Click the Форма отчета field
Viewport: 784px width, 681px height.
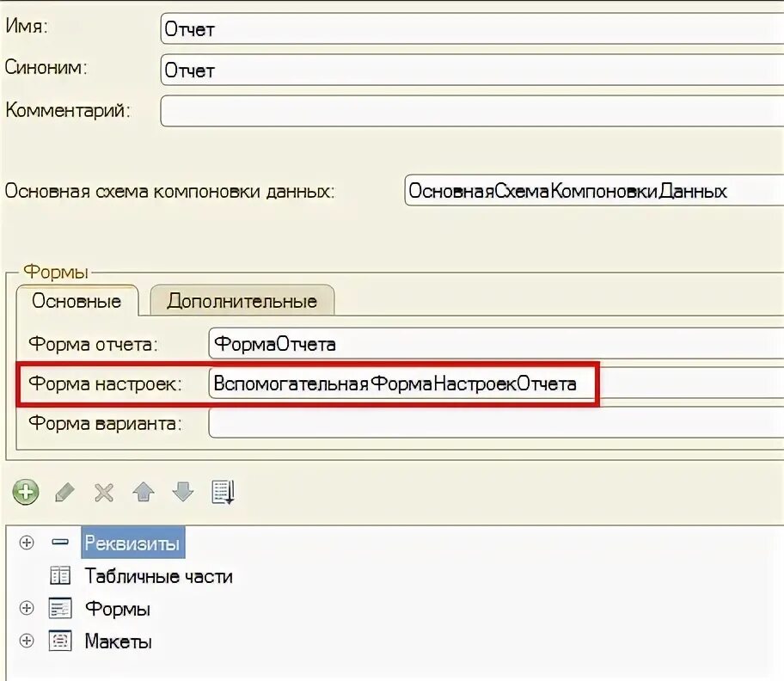[x=496, y=343]
